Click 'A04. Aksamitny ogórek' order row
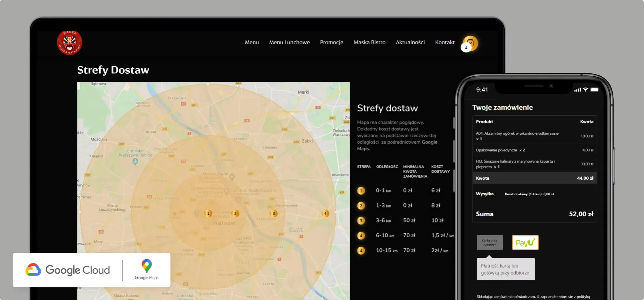The width and height of the screenshot is (644, 300). pyautogui.click(x=534, y=136)
